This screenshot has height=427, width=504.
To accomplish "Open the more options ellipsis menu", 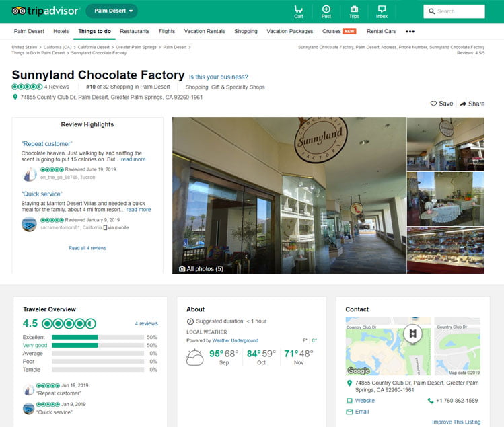I will (x=410, y=32).
